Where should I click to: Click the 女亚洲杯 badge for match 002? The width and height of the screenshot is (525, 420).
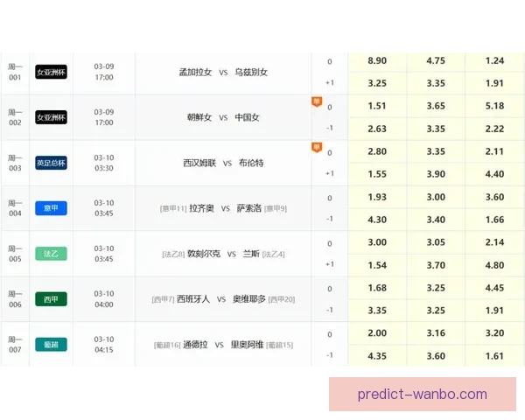(51, 117)
